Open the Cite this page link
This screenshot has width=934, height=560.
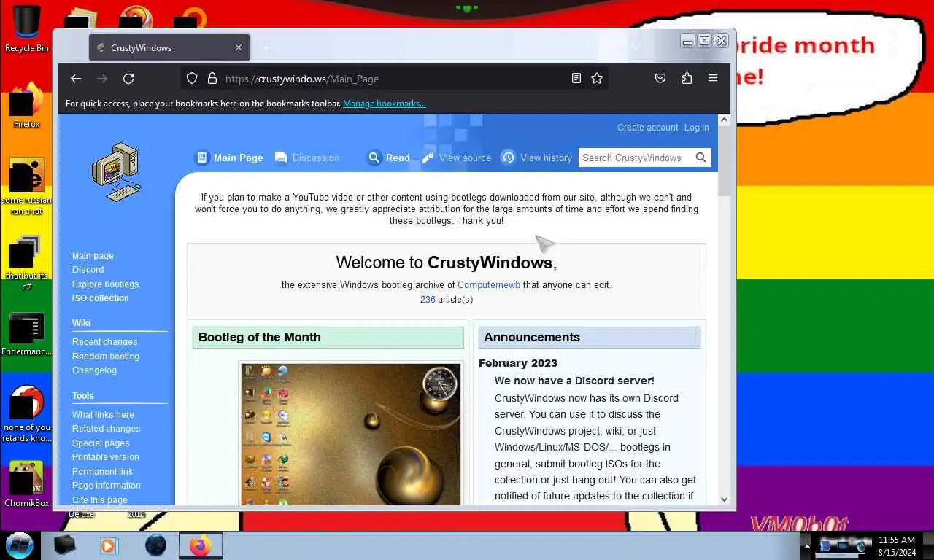point(99,500)
